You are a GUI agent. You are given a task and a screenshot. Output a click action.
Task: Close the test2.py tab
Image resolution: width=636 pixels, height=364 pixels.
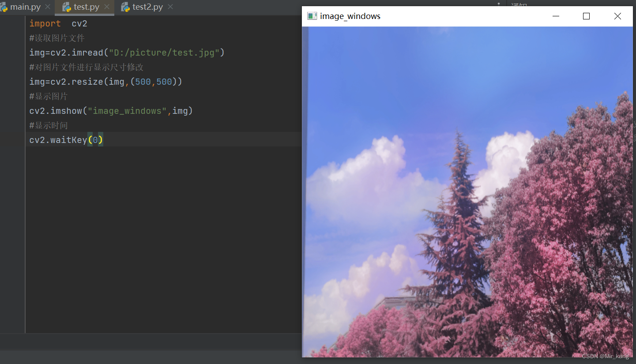pos(170,7)
